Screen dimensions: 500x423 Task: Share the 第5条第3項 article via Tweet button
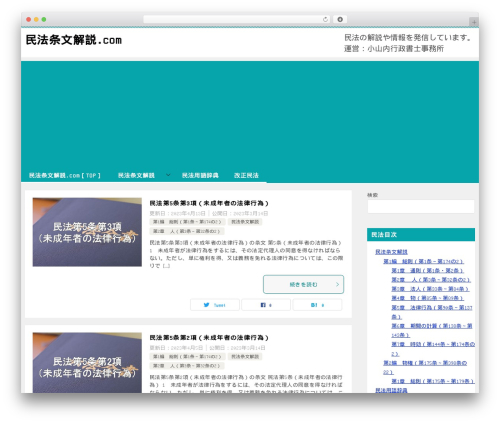215,305
